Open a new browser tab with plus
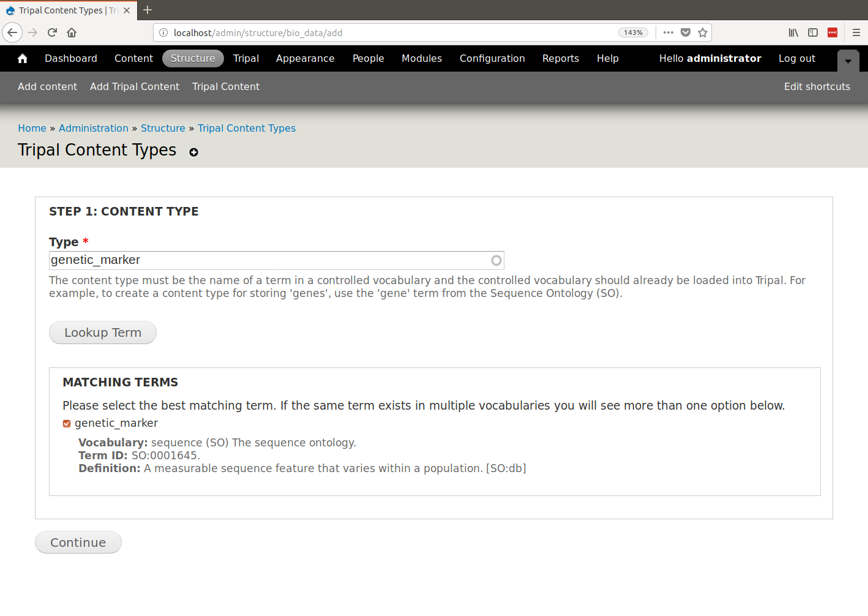Viewport: 868px width, 616px height. point(148,10)
